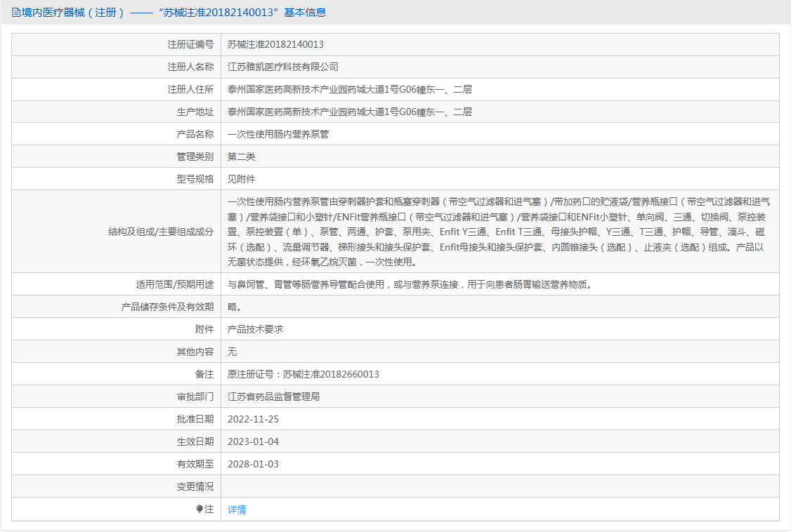Click the 注册证编号 label
The width and height of the screenshot is (791, 532).
[190, 44]
